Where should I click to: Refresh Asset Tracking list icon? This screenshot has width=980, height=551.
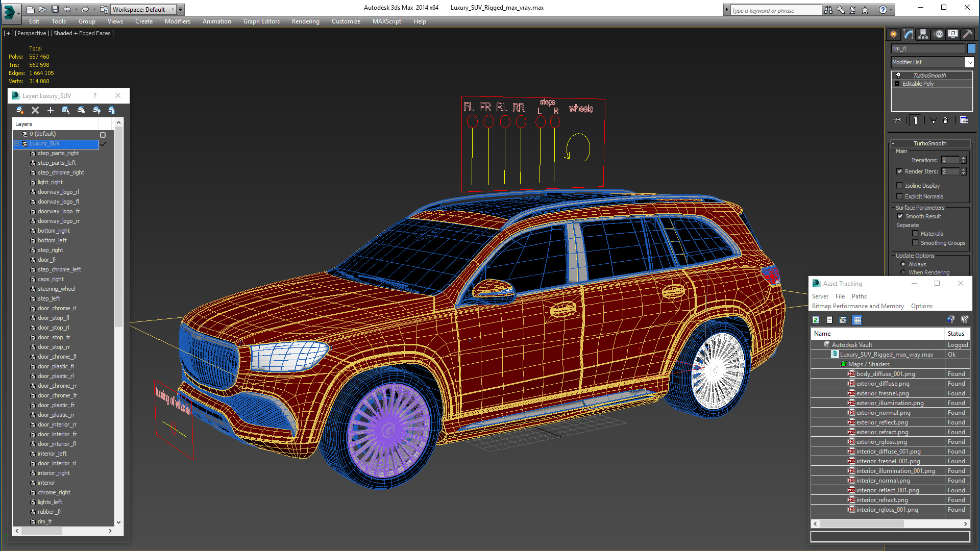[x=816, y=320]
